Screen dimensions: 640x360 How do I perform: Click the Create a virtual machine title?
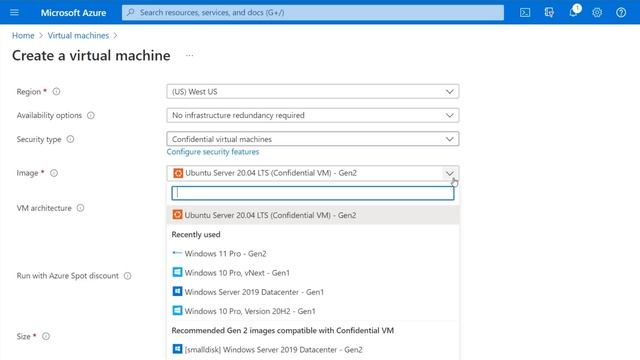click(x=91, y=56)
